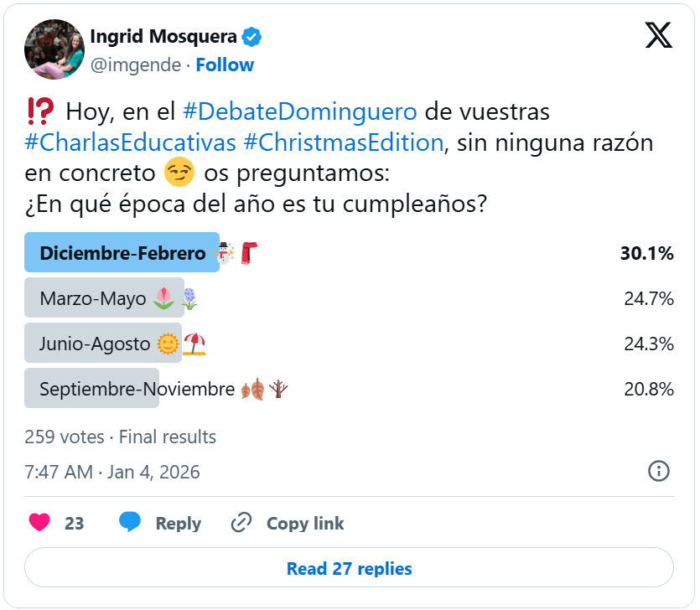
Task: Open the tweet info circle icon
Action: 659,471
